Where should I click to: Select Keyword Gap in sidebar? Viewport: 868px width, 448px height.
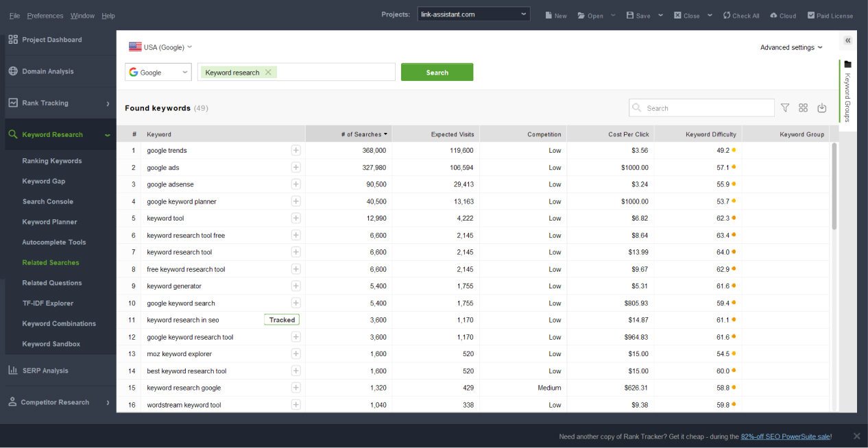[44, 181]
